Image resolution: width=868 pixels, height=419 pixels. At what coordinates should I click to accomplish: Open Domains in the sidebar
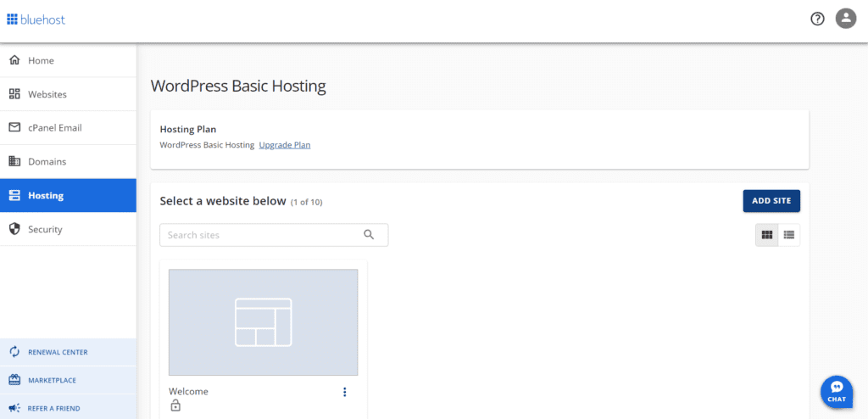pyautogui.click(x=68, y=162)
